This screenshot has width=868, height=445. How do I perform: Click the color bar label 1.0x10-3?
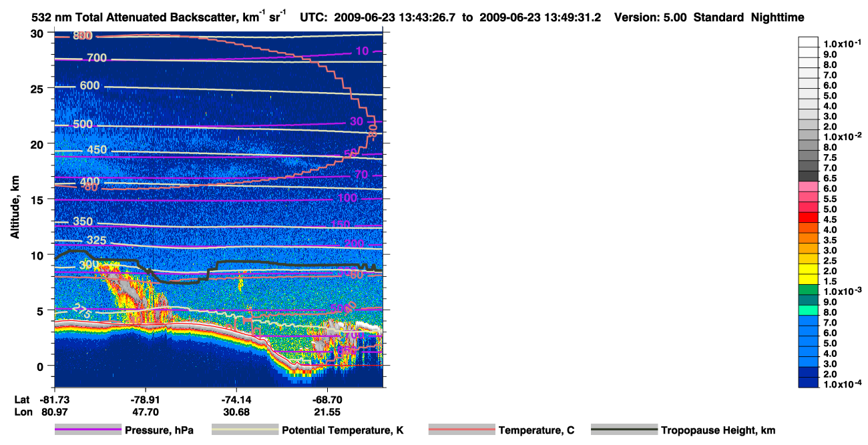point(841,292)
